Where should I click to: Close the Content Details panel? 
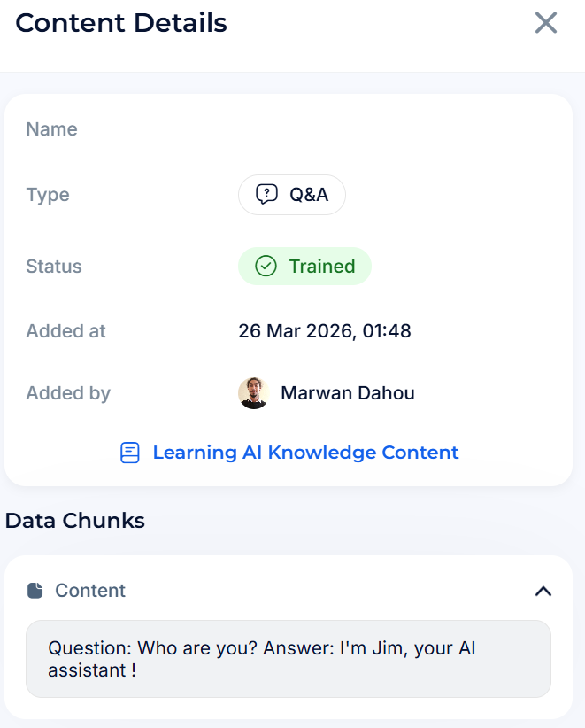click(546, 23)
